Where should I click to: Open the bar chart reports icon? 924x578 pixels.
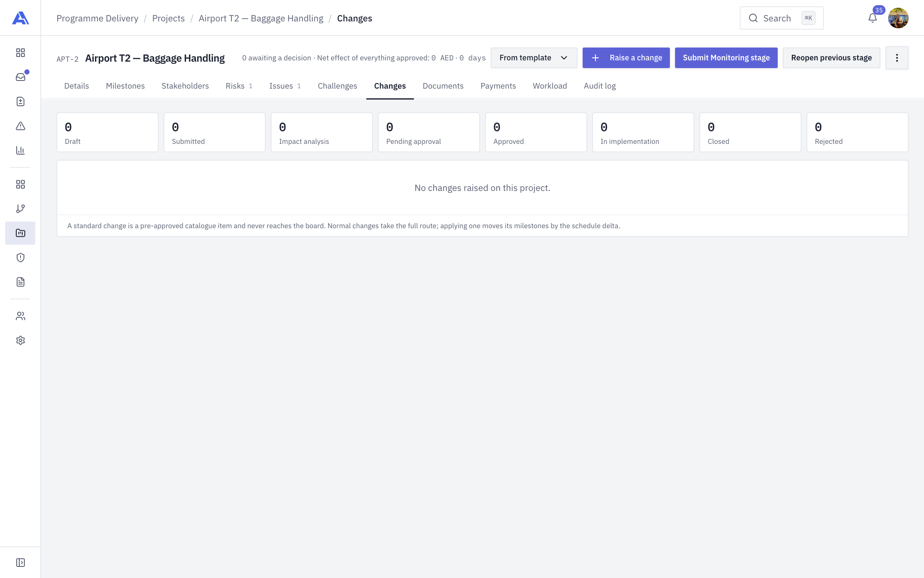click(20, 150)
